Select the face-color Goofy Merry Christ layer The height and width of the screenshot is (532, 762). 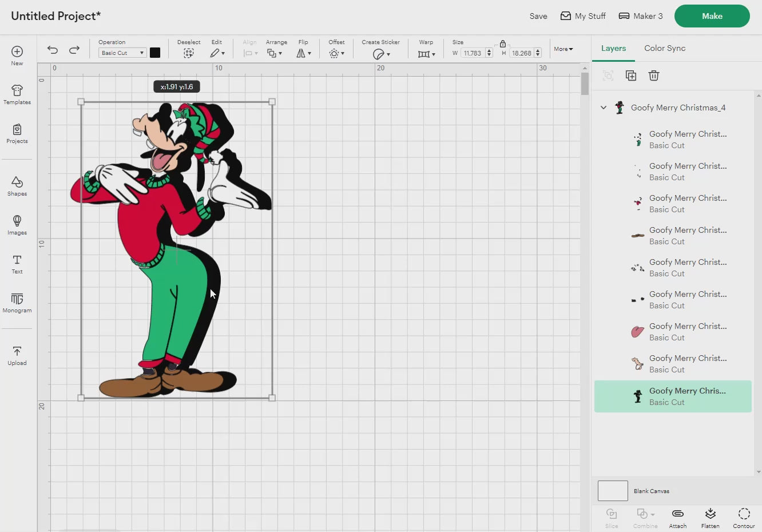tap(673, 364)
